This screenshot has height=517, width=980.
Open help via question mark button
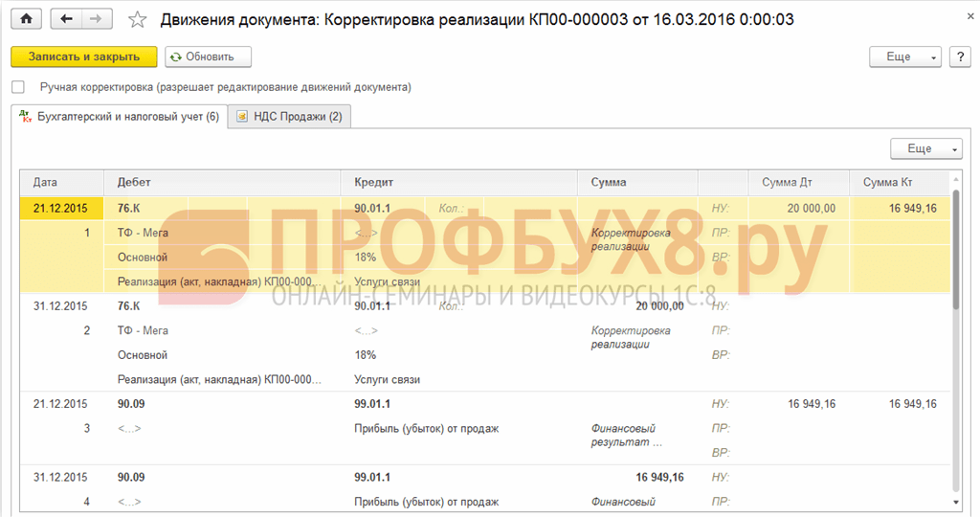[x=960, y=56]
